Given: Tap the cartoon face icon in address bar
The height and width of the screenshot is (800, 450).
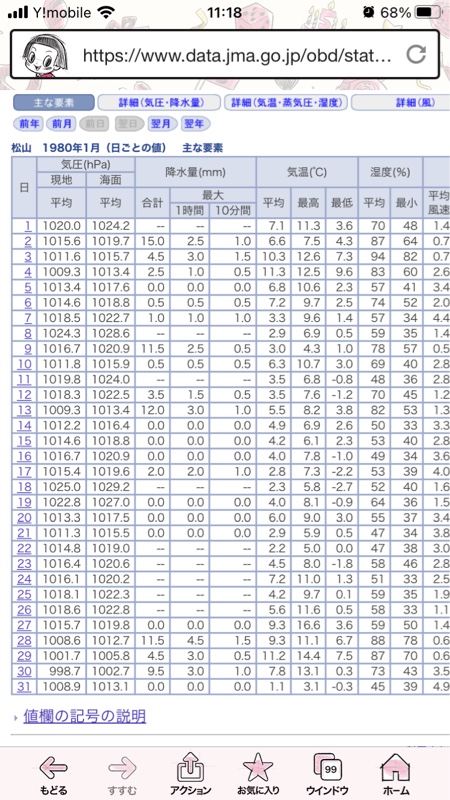Looking at the screenshot, I should point(45,56).
